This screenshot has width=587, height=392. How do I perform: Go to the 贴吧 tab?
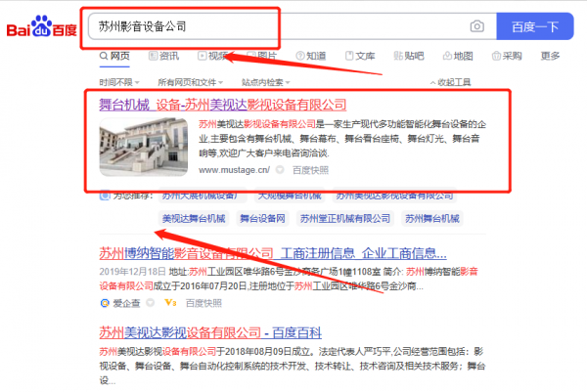(408, 57)
